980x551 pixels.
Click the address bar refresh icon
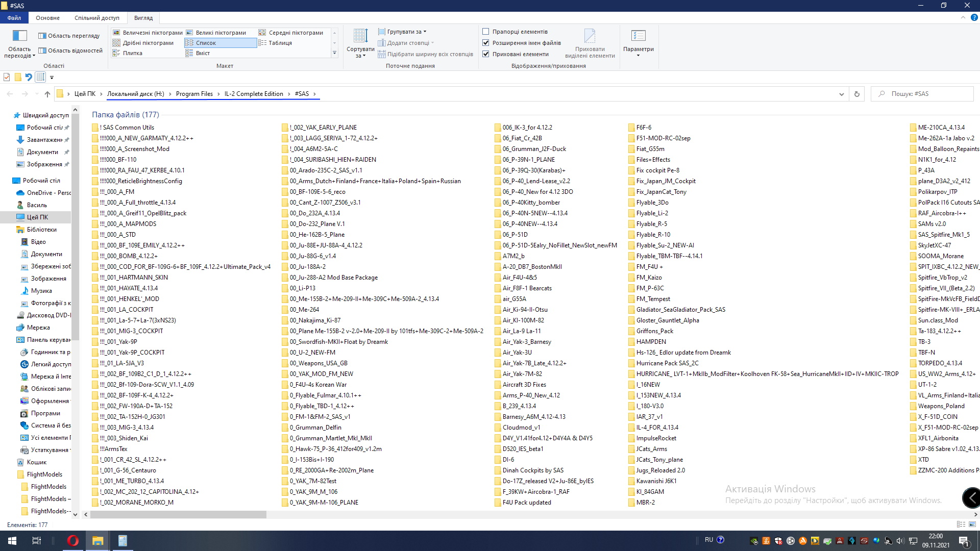click(857, 94)
